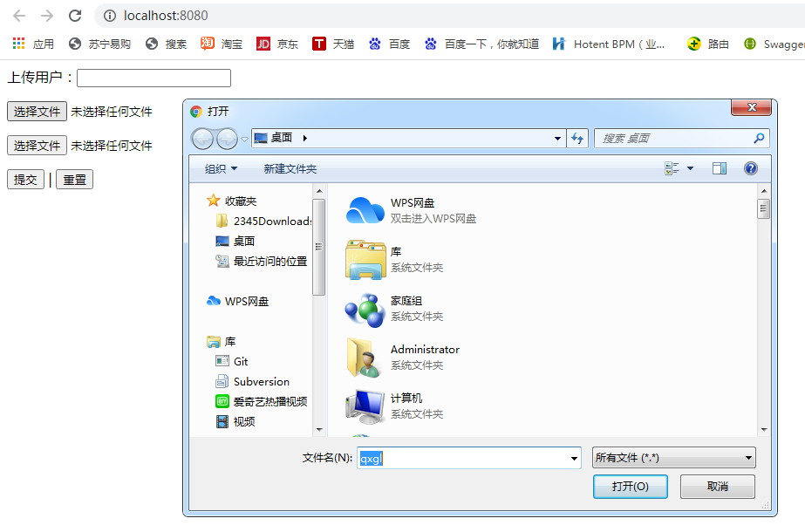
Task: Select 库 system folder in file list
Action: point(394,259)
